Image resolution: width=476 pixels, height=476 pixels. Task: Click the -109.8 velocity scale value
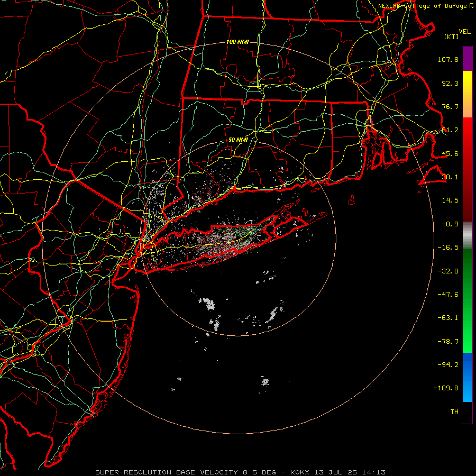tap(446, 388)
